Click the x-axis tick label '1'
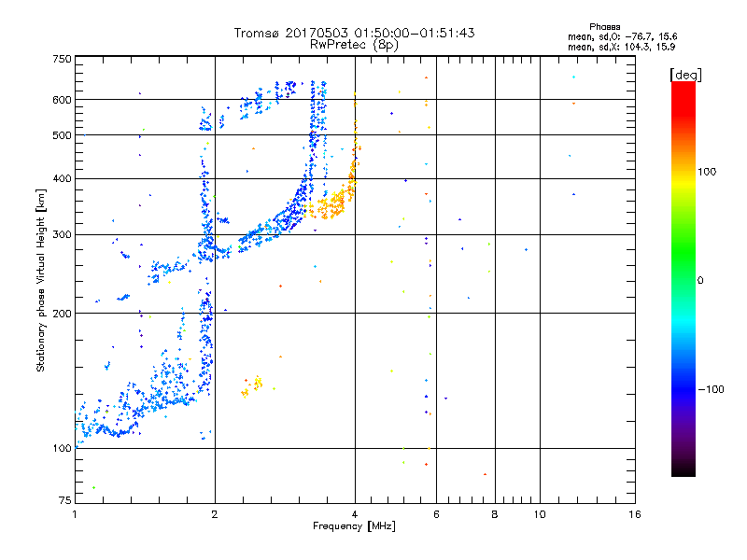The image size is (747, 560). coord(75,514)
